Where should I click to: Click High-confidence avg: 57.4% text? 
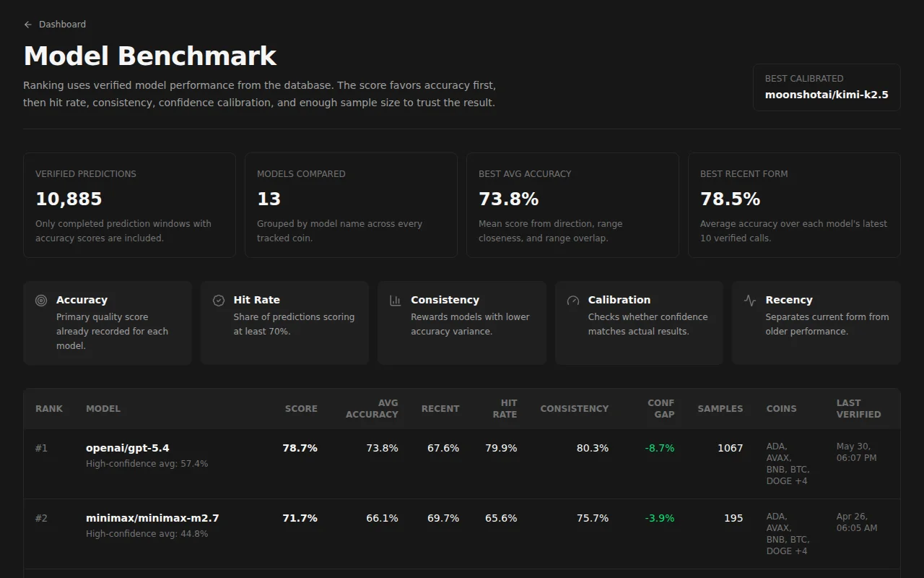pos(147,464)
